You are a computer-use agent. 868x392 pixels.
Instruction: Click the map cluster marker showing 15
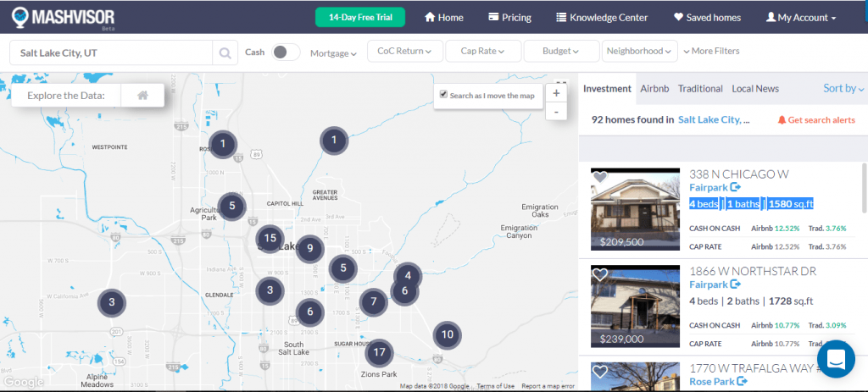pyautogui.click(x=270, y=240)
